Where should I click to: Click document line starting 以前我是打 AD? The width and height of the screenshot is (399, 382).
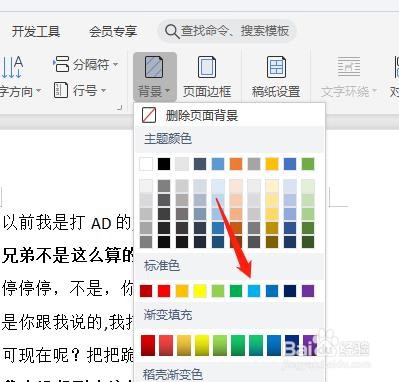pos(67,223)
